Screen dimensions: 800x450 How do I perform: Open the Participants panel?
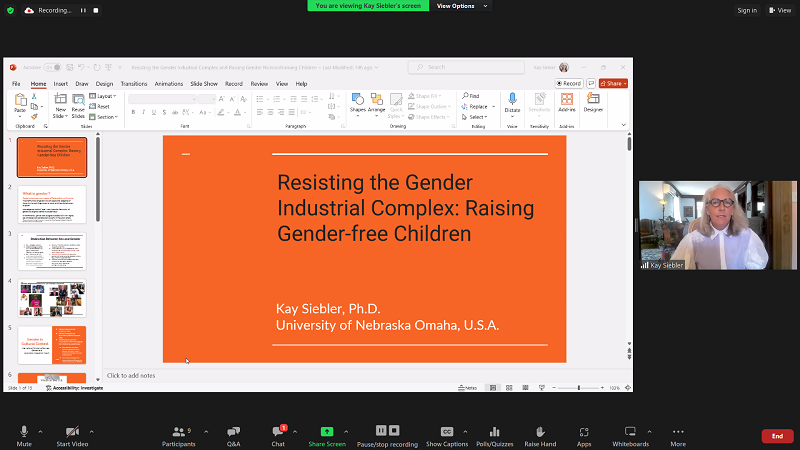[181, 432]
